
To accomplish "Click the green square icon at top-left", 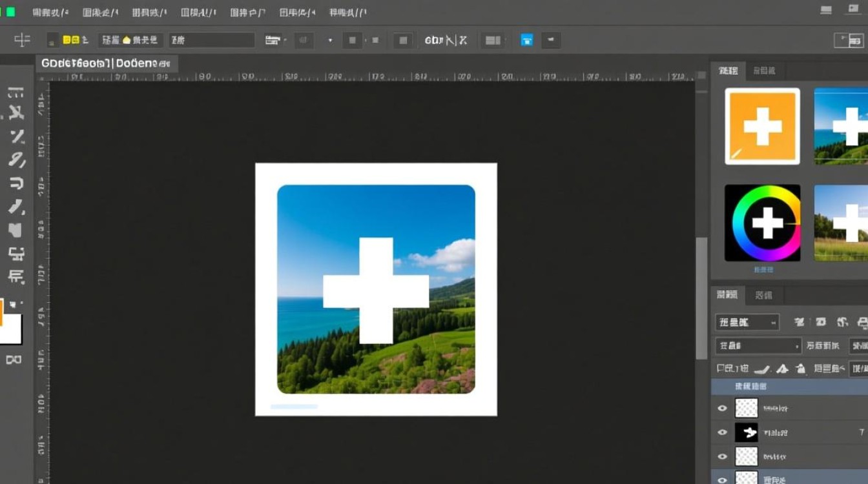I will tap(10, 12).
